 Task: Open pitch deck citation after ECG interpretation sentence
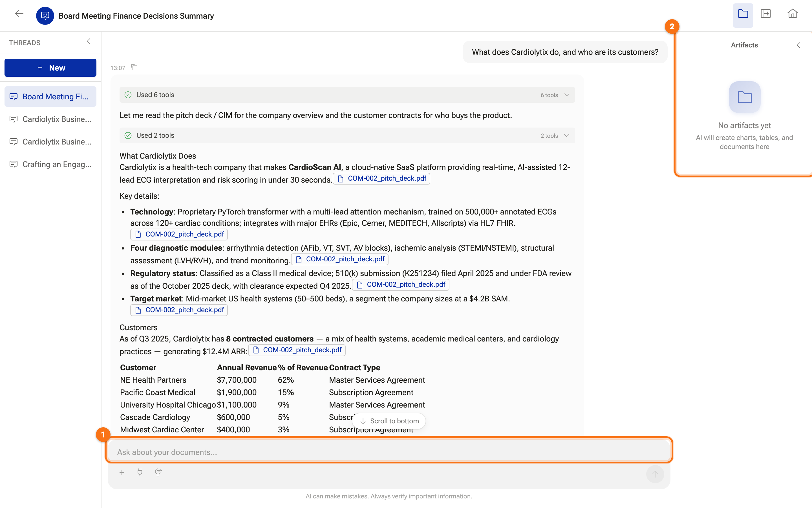(381, 178)
